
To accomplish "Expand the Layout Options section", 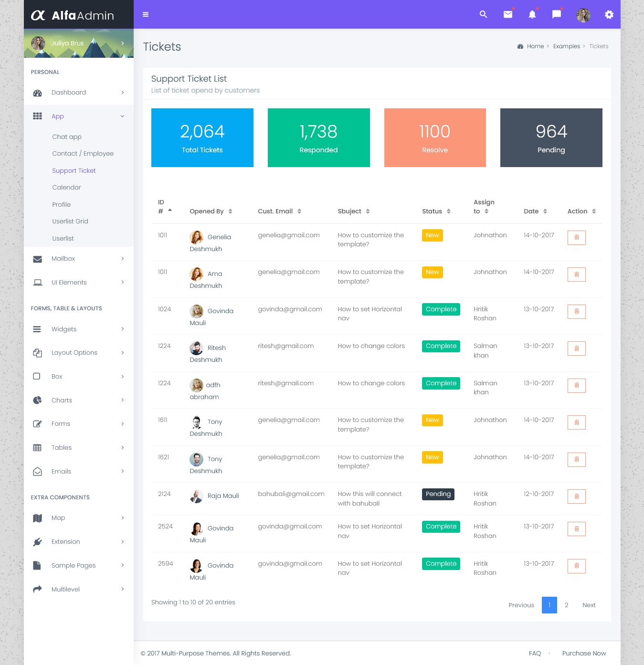I will point(74,352).
